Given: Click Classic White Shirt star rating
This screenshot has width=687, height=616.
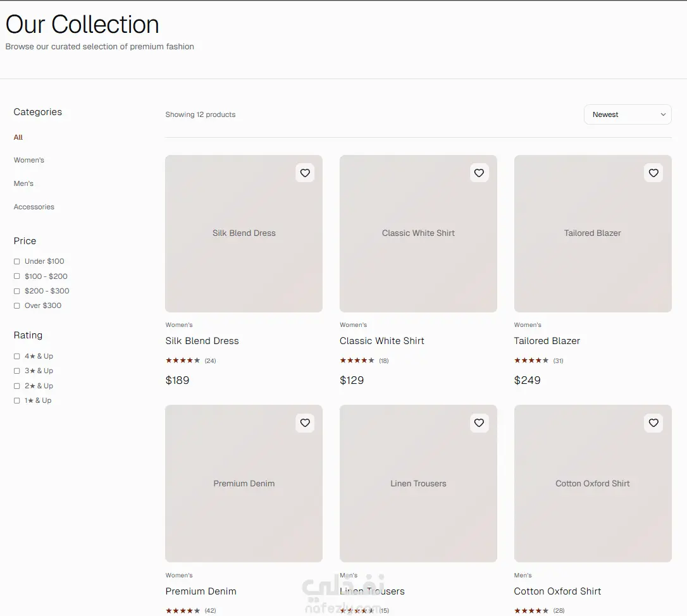Looking at the screenshot, I should pos(357,360).
